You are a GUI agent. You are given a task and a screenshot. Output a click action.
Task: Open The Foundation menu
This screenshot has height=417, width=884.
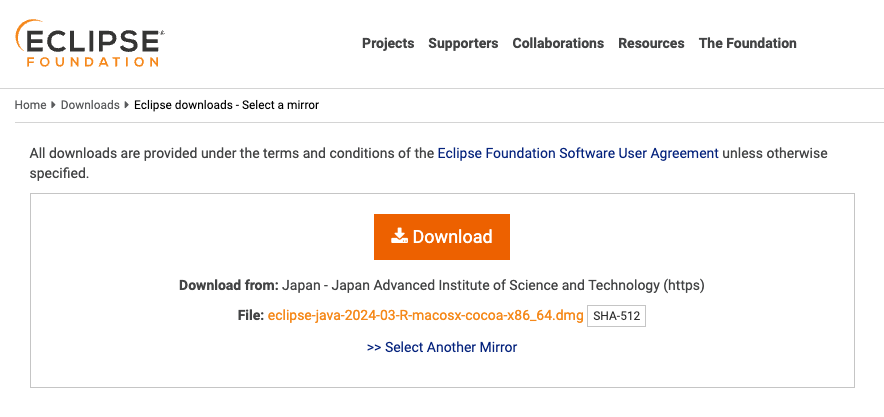748,43
